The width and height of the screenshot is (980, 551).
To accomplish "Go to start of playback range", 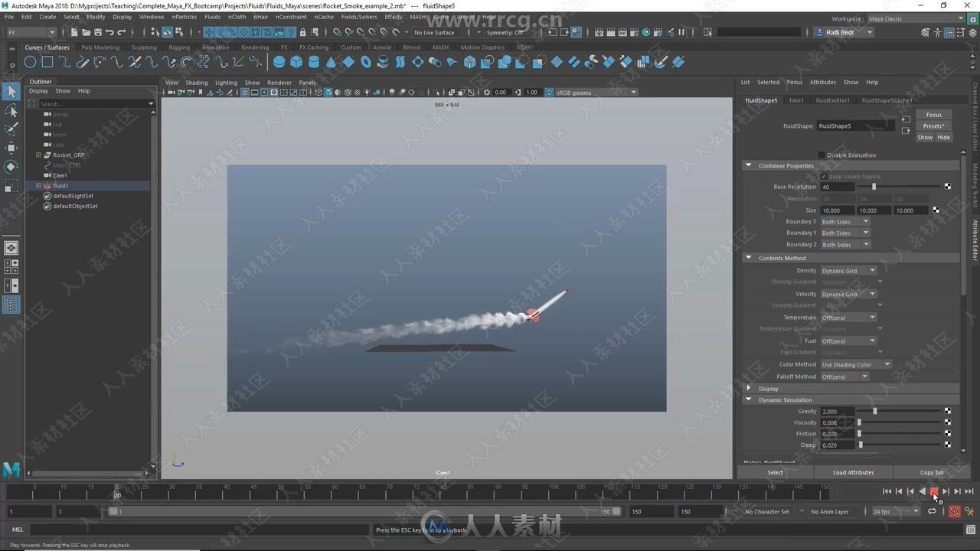I will 887,491.
